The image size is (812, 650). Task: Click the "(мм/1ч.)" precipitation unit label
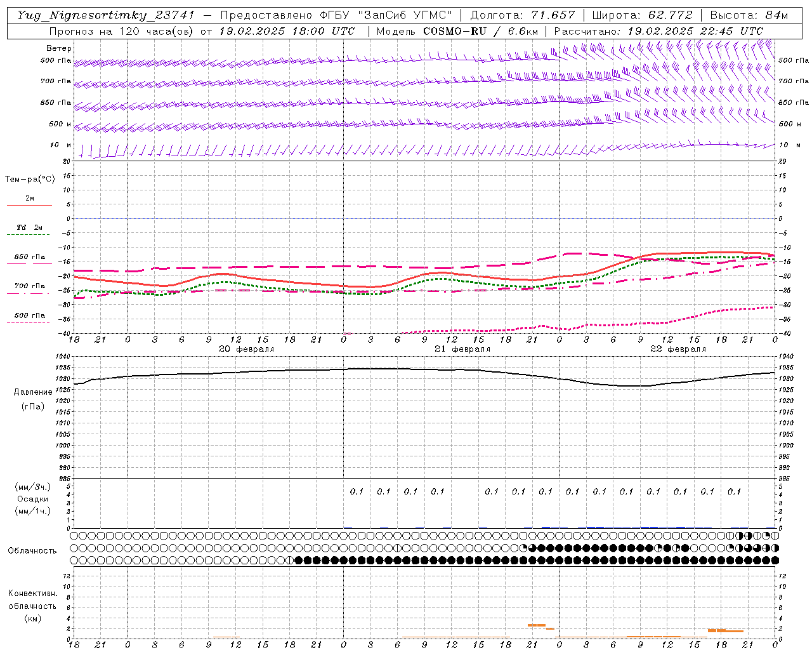(x=33, y=511)
